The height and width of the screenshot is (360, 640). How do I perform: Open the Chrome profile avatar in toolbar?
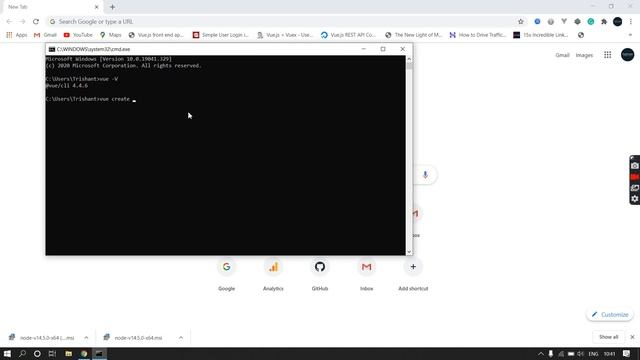click(618, 22)
